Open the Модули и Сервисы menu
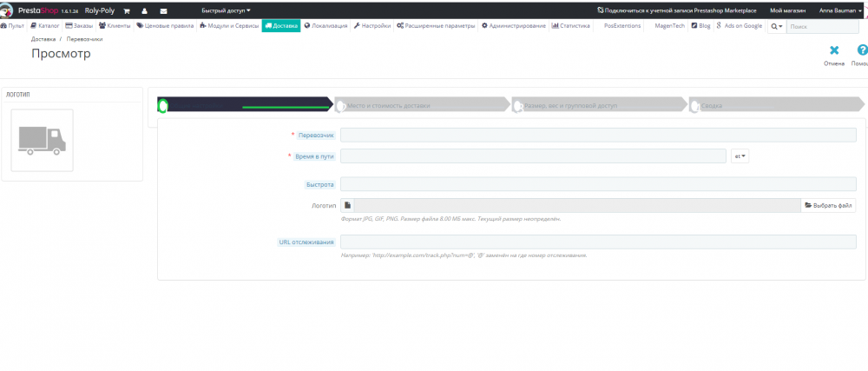Viewport: 868px width, 371px height. click(x=229, y=26)
